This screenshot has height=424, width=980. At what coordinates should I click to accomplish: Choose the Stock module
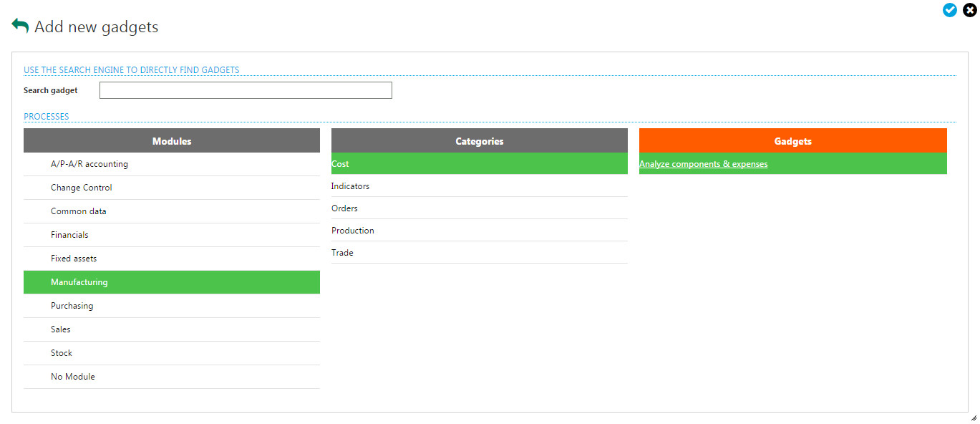[x=62, y=353]
